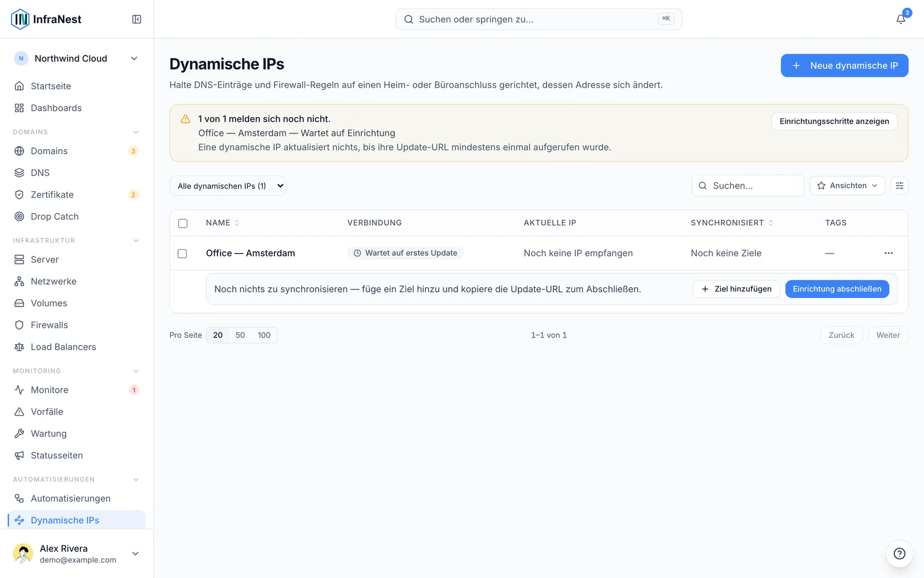Set page size to 100
The height and width of the screenshot is (578, 924).
pos(264,335)
